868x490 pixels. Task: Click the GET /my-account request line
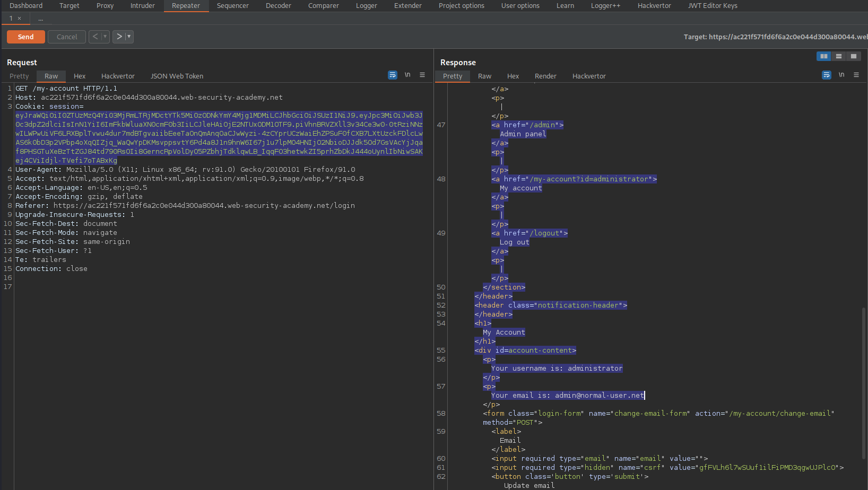click(x=66, y=89)
